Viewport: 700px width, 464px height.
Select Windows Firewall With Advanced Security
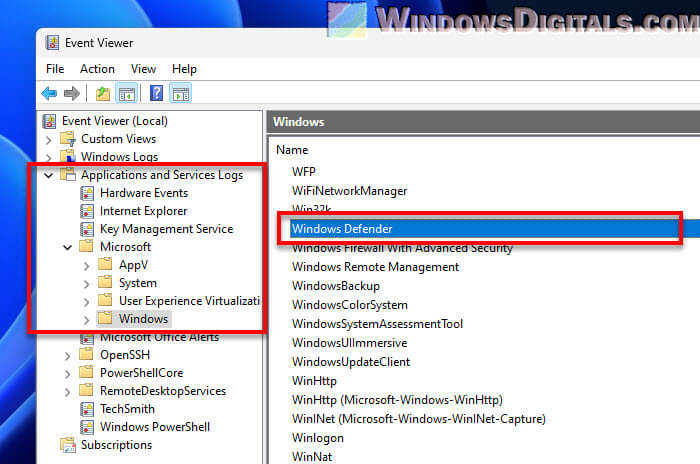point(402,248)
